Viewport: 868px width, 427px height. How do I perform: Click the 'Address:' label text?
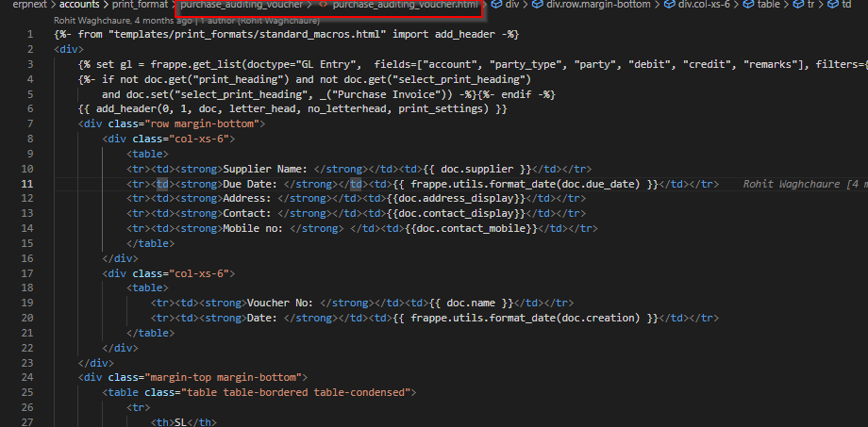tap(247, 199)
